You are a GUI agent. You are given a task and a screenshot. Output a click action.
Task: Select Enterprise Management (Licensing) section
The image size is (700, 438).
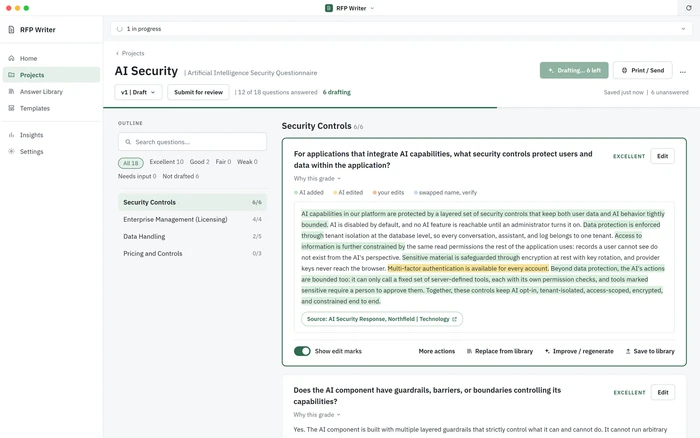192,219
